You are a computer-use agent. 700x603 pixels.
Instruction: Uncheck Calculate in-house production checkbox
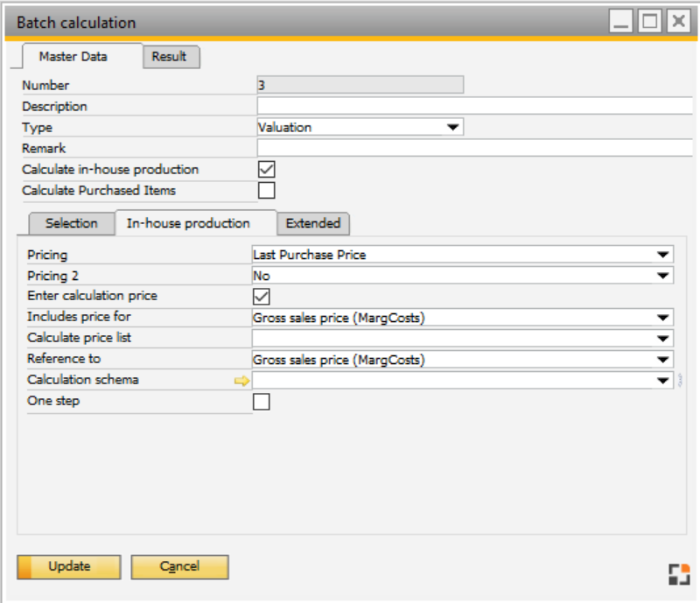click(x=266, y=169)
